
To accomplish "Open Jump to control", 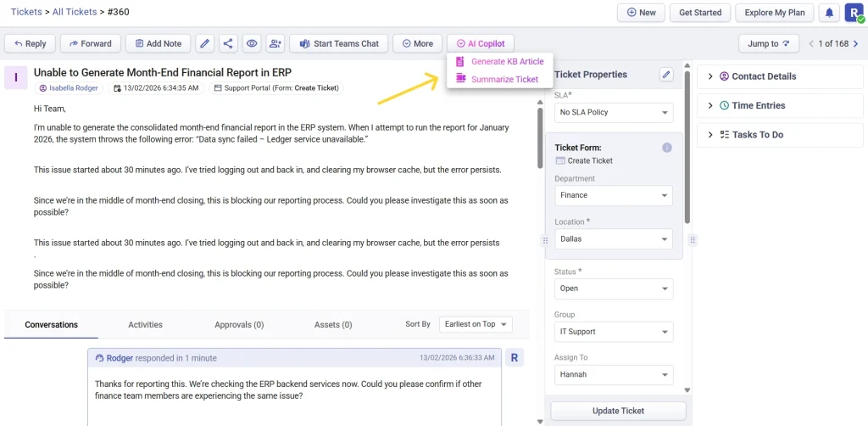I will tap(769, 44).
